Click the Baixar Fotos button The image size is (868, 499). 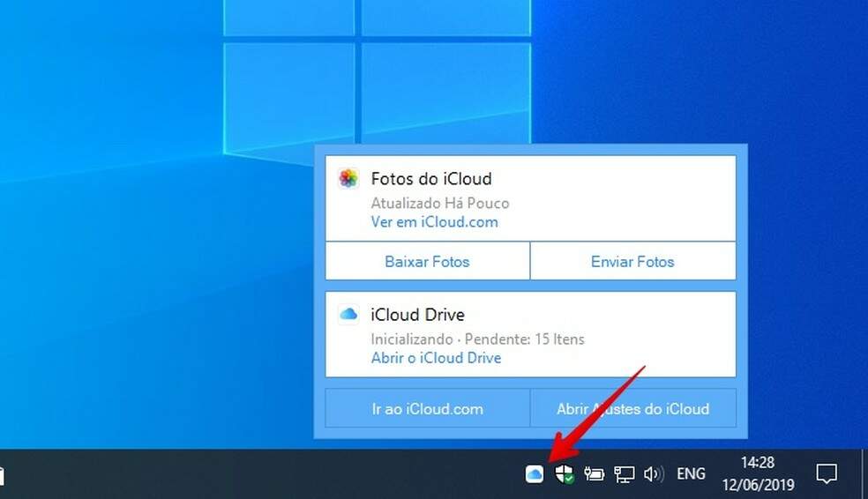tap(427, 261)
